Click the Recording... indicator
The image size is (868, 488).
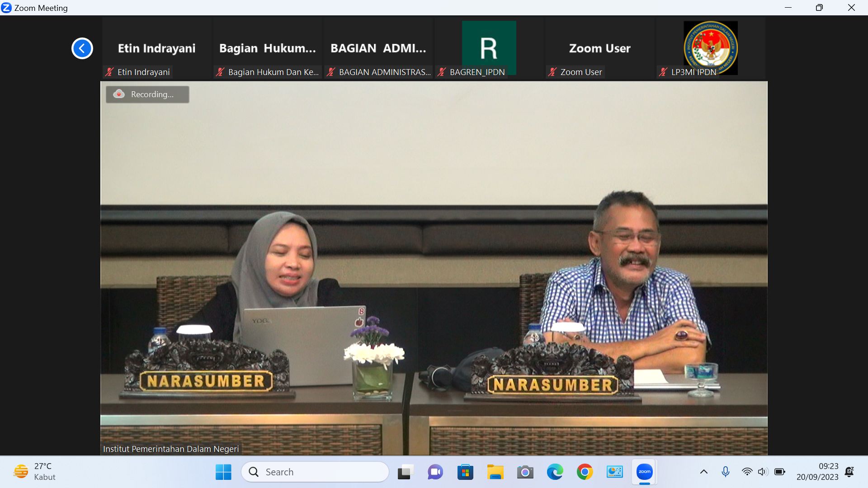pyautogui.click(x=147, y=94)
